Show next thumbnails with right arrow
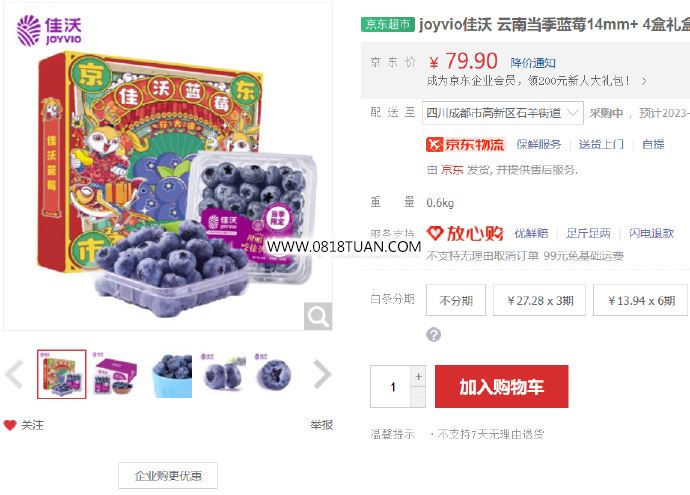 pos(323,374)
